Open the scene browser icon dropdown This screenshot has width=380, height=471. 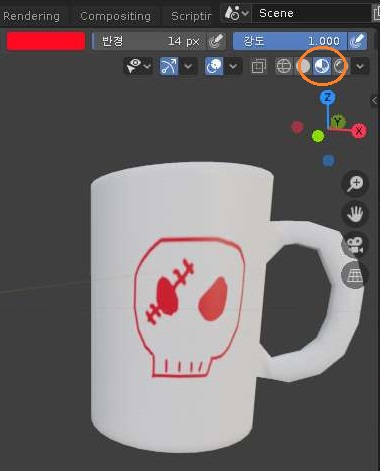(x=236, y=13)
